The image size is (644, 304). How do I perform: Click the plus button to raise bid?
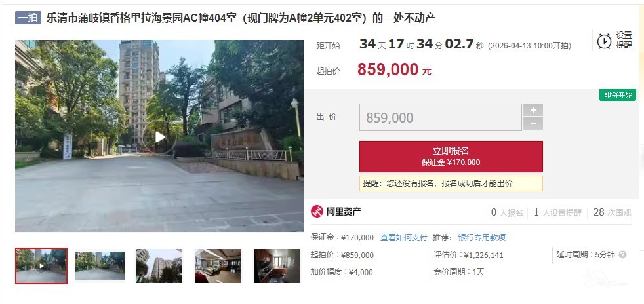tap(533, 110)
